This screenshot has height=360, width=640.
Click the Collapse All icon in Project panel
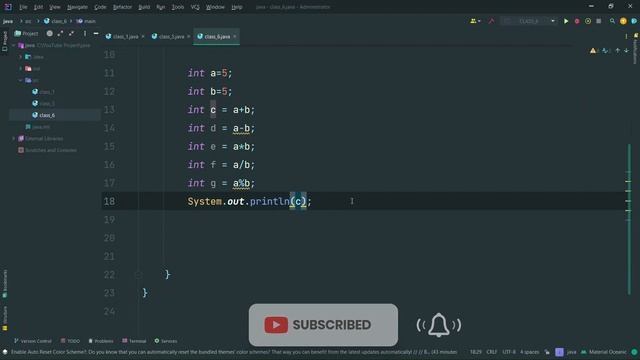point(71,33)
